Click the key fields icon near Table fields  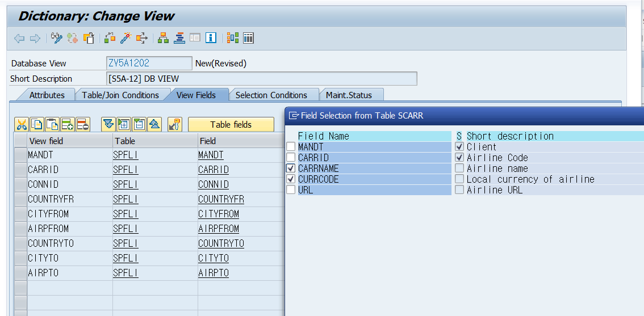point(175,124)
